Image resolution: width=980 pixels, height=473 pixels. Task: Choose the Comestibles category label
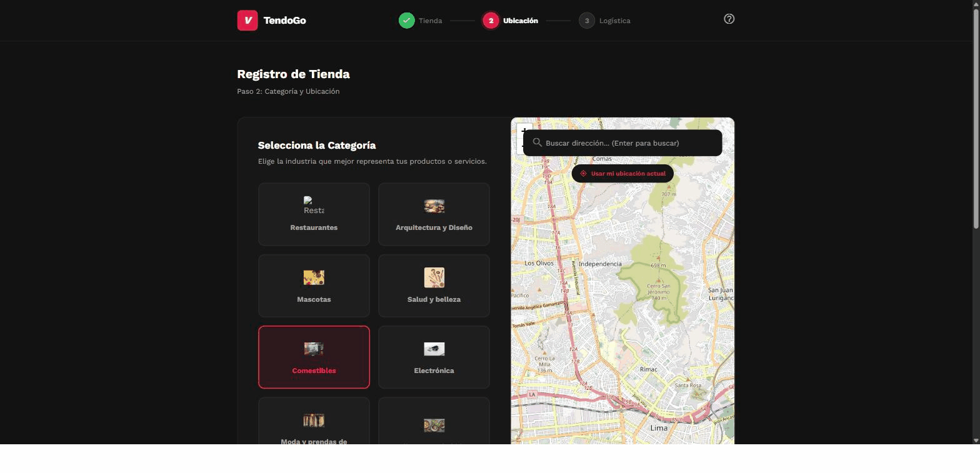(x=314, y=371)
